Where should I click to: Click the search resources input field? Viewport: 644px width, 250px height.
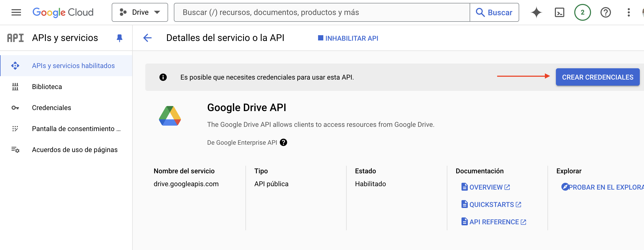coord(322,12)
